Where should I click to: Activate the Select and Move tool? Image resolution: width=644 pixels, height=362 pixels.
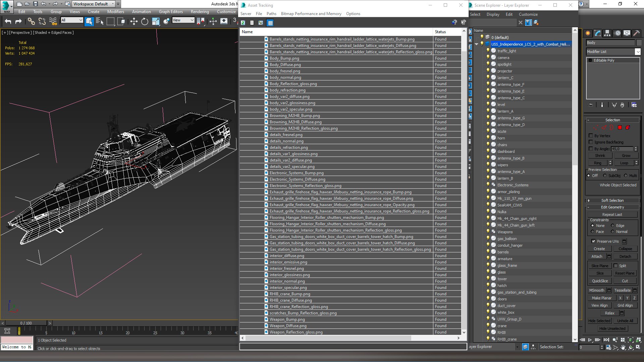point(134,21)
